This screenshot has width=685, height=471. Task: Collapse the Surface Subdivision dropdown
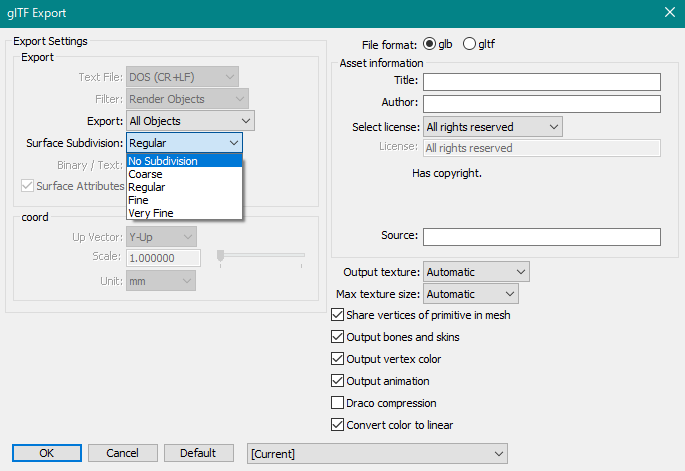[x=233, y=143]
